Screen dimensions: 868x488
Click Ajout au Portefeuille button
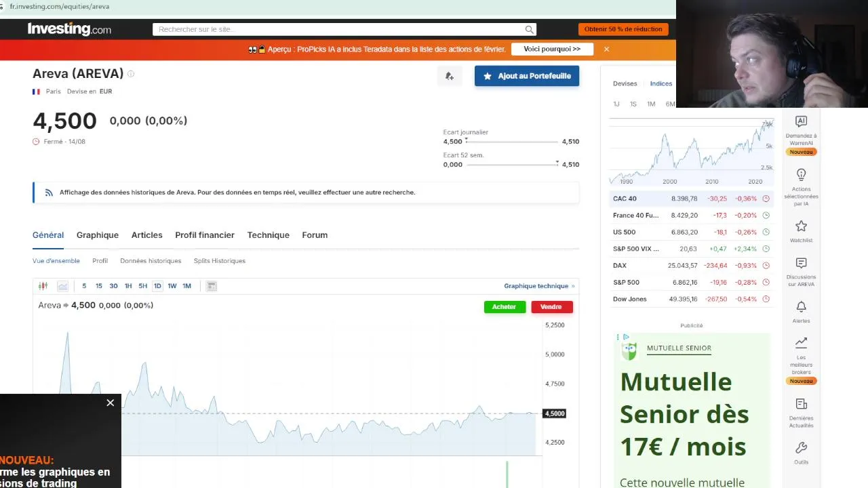(x=527, y=76)
